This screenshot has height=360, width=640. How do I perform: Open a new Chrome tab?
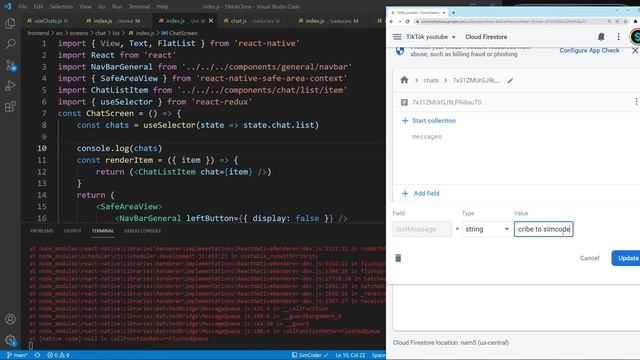[x=453, y=13]
